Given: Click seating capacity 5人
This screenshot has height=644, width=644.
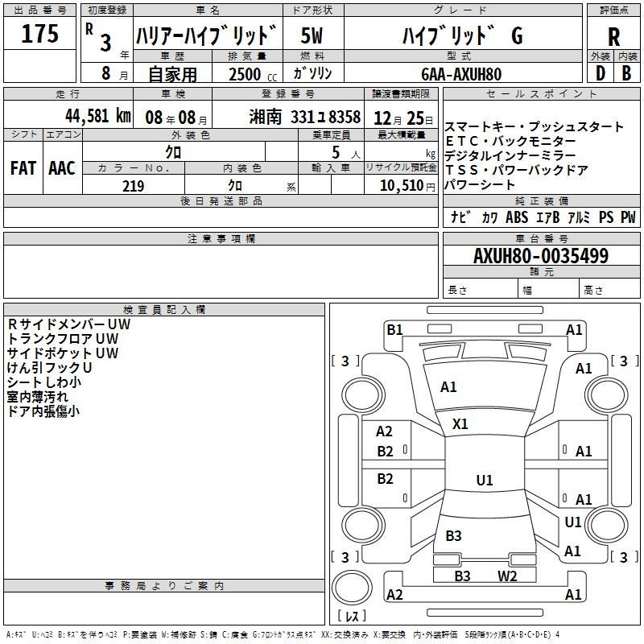Looking at the screenshot, I should [x=346, y=153].
